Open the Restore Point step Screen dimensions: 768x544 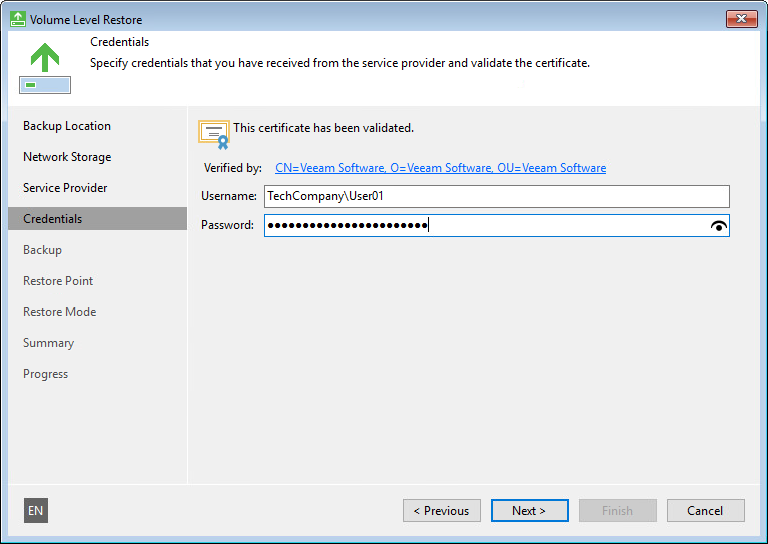58,281
